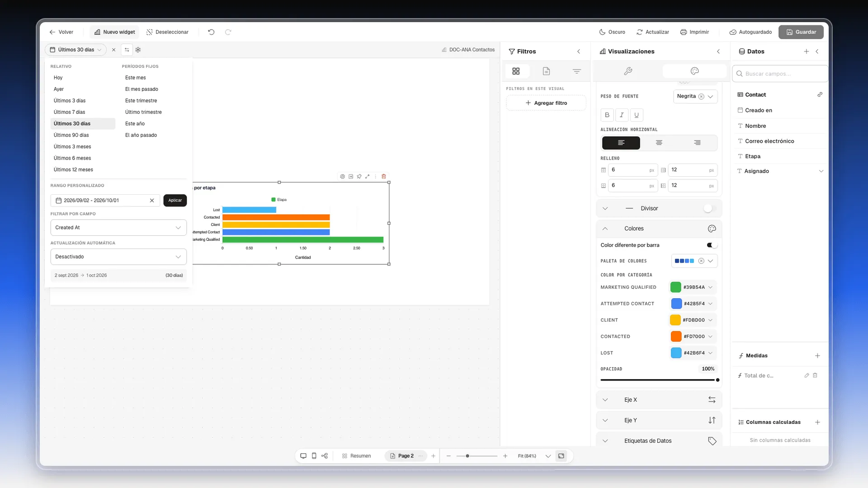Click the Italic formatting button
This screenshot has width=868, height=488.
(x=622, y=115)
